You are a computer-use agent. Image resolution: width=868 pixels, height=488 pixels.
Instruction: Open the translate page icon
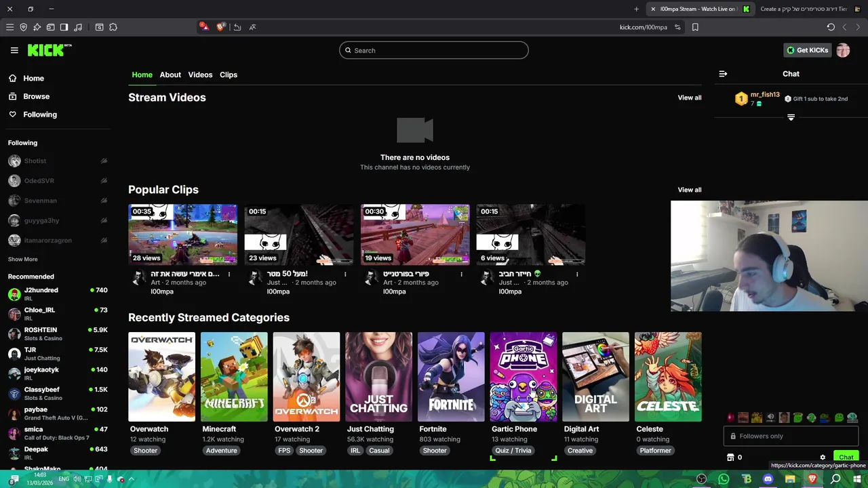coord(252,27)
